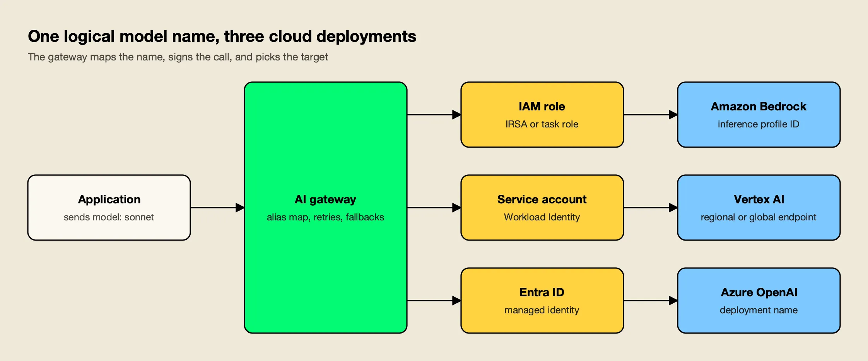
Task: Select the Service account box
Action: 542,208
